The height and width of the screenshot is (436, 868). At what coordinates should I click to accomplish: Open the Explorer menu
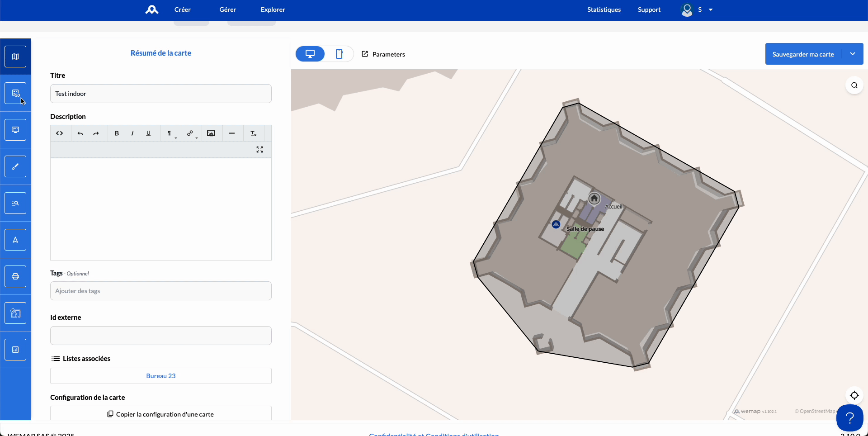coord(273,9)
